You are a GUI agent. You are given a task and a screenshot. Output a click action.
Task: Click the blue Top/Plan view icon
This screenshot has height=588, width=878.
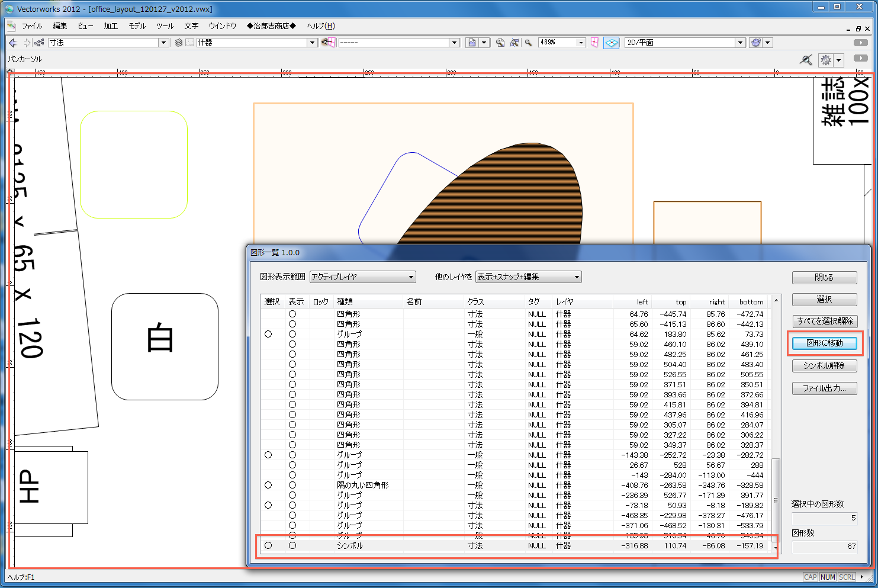pos(612,43)
